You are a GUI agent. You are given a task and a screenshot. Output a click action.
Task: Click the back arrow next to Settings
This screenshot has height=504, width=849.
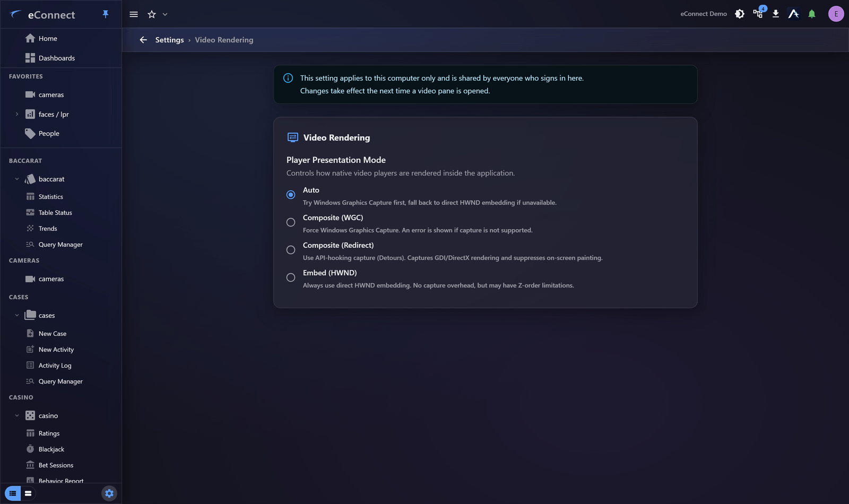click(143, 40)
